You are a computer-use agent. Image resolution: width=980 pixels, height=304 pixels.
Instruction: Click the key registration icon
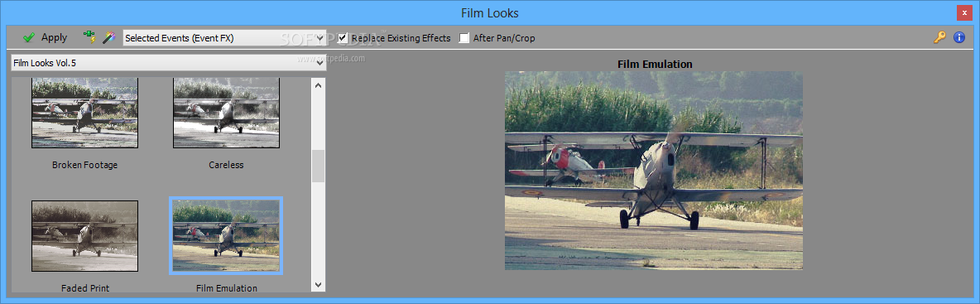940,37
